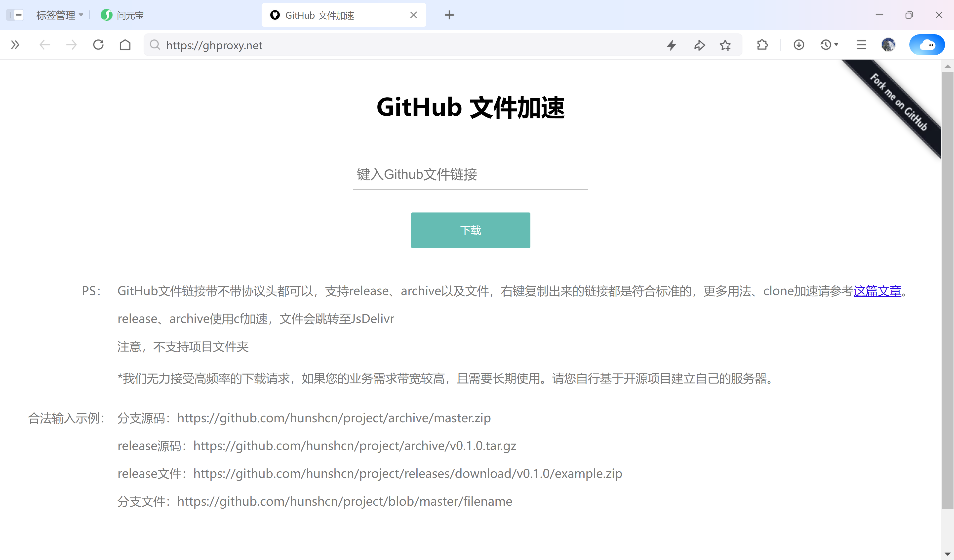The width and height of the screenshot is (954, 560).
Task: Click the page scrollbar up arrow
Action: point(947,66)
